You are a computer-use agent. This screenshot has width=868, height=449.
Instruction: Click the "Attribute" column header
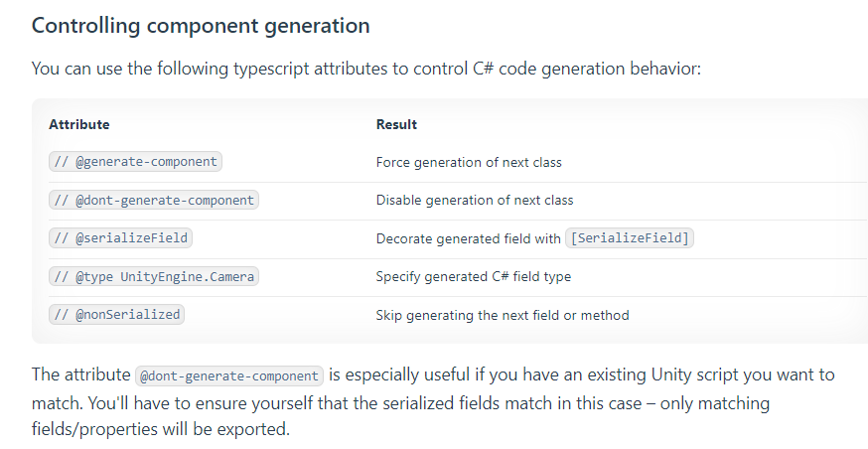78,124
